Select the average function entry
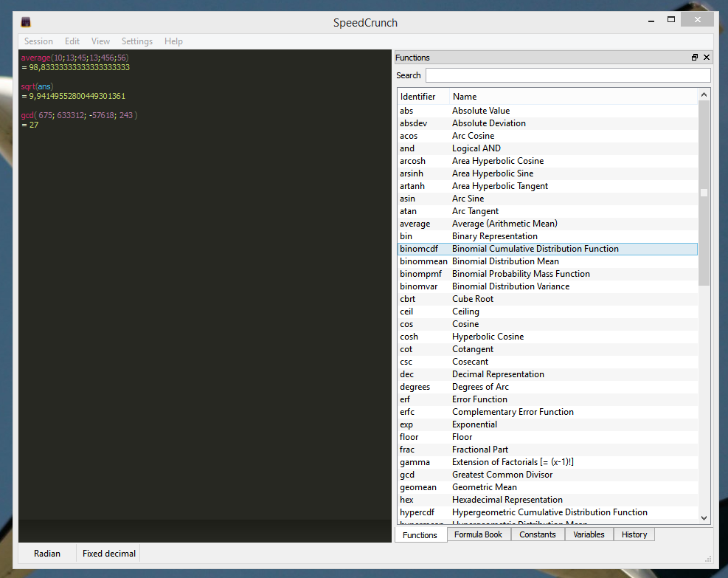This screenshot has width=728, height=578. pyautogui.click(x=443, y=223)
